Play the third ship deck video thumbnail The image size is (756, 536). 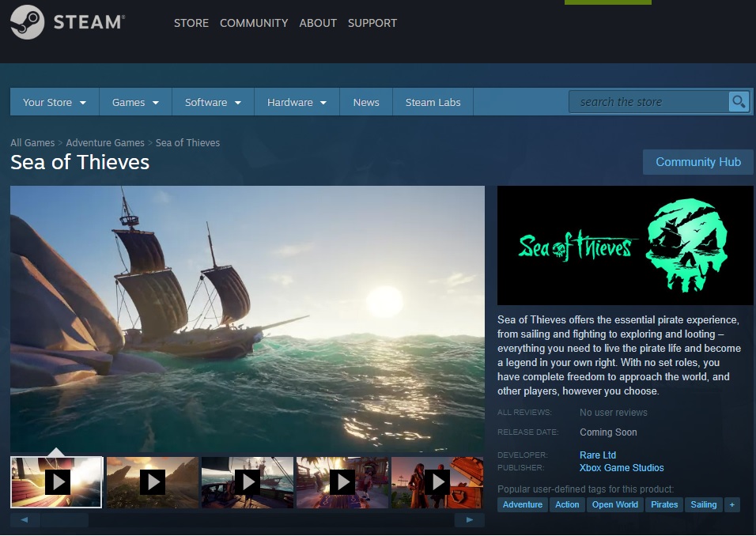click(x=248, y=482)
